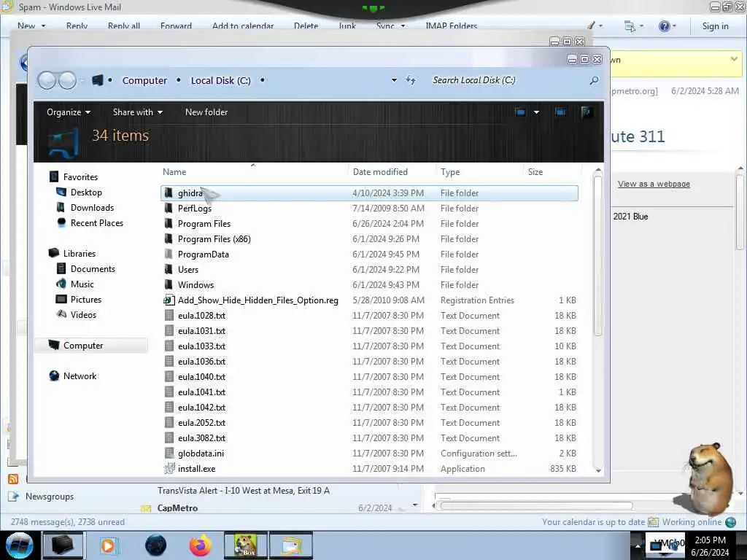Click the Change your view icon
Screen dimensions: 747x560
pos(520,112)
